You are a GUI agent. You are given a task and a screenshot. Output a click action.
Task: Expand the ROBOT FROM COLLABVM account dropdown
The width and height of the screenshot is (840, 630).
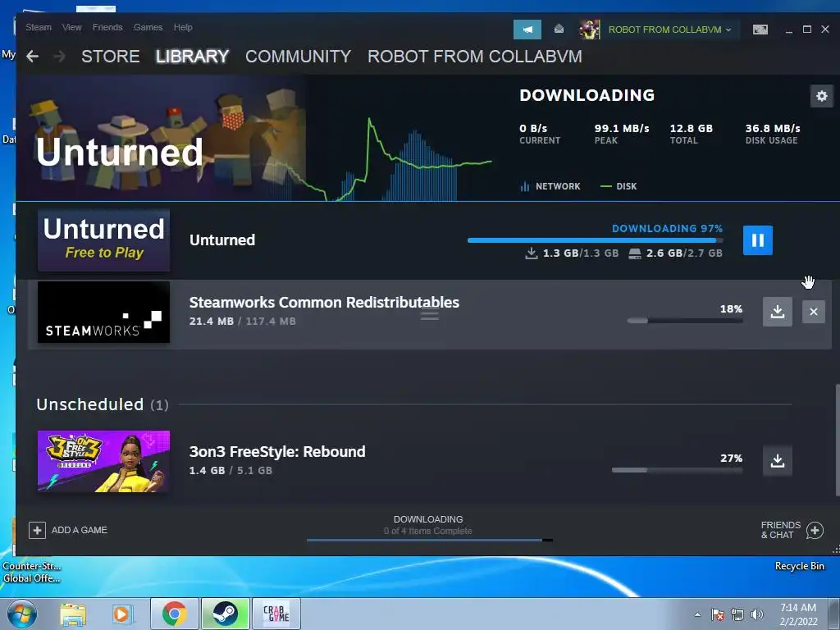[669, 30]
